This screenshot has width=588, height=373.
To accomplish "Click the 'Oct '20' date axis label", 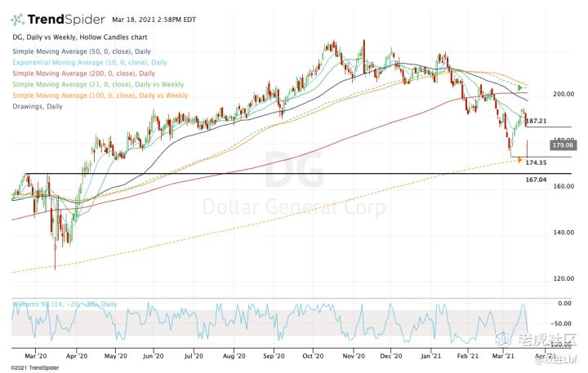I will (x=313, y=355).
